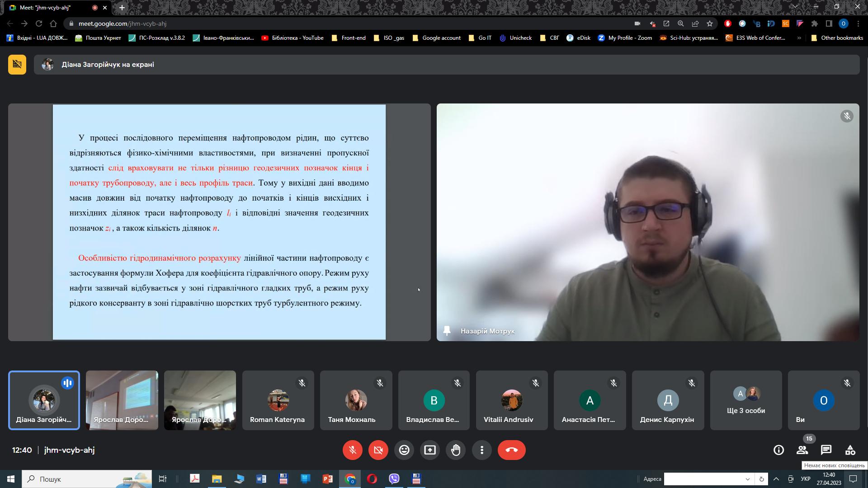Open the activities panel icon

850,450
